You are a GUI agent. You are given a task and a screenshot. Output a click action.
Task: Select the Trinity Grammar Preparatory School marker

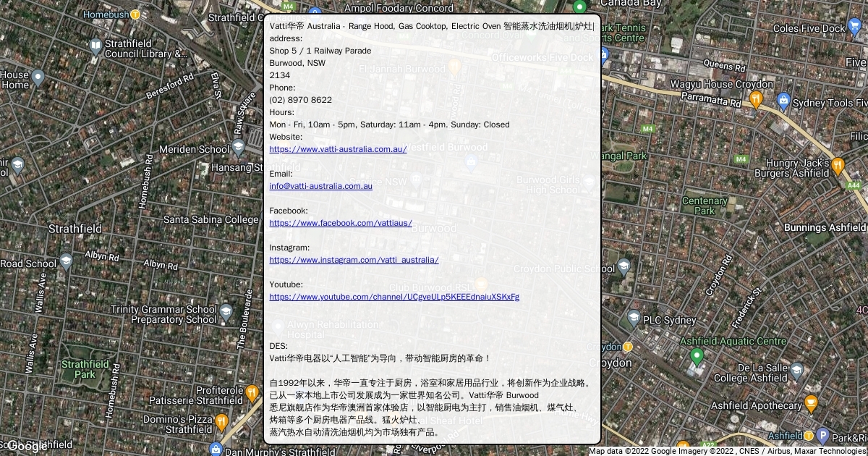click(x=225, y=313)
